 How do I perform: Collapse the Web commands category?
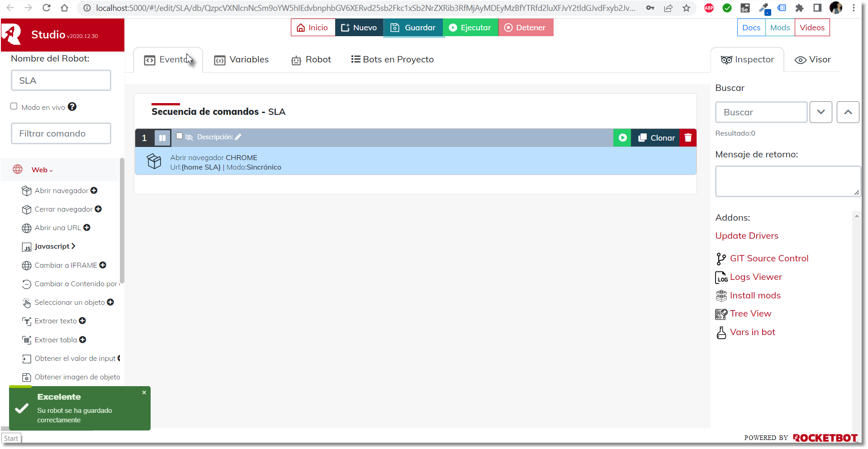42,170
